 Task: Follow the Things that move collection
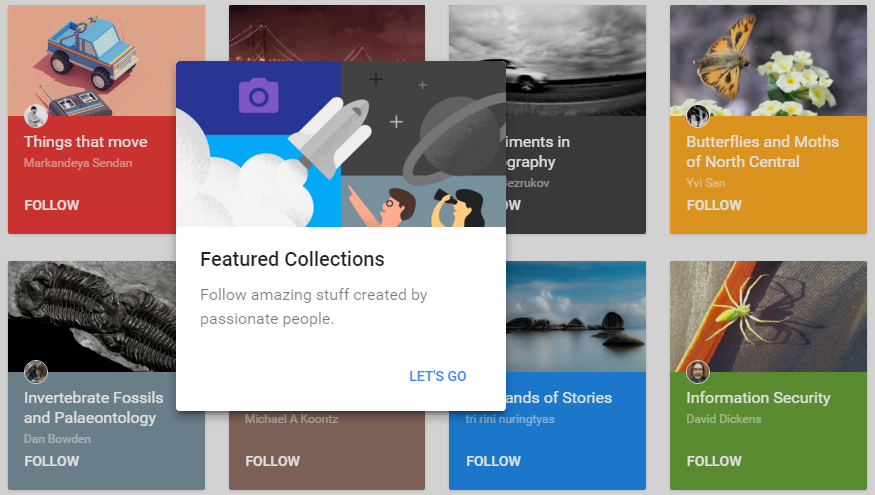pos(51,205)
